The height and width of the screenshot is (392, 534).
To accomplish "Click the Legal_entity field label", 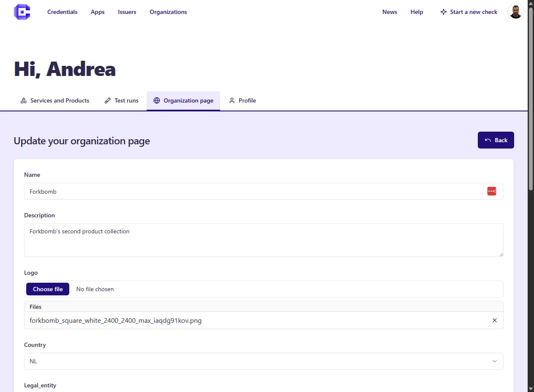I will click(x=40, y=385).
